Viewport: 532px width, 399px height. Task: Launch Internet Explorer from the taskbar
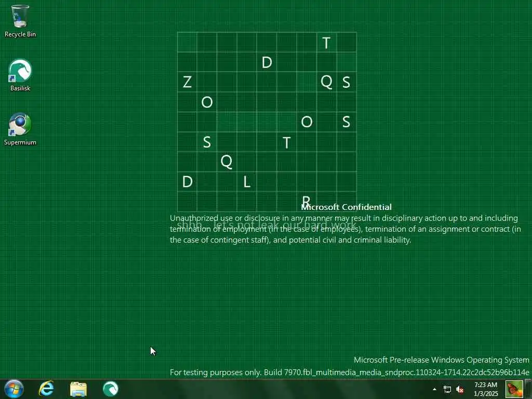(x=46, y=389)
